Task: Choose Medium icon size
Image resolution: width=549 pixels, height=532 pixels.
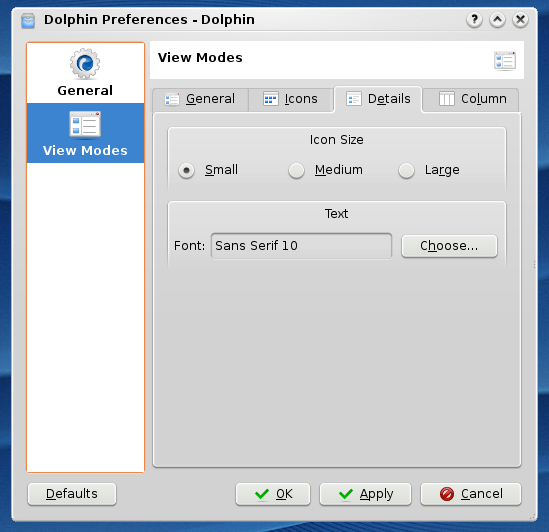Action: tap(326, 170)
